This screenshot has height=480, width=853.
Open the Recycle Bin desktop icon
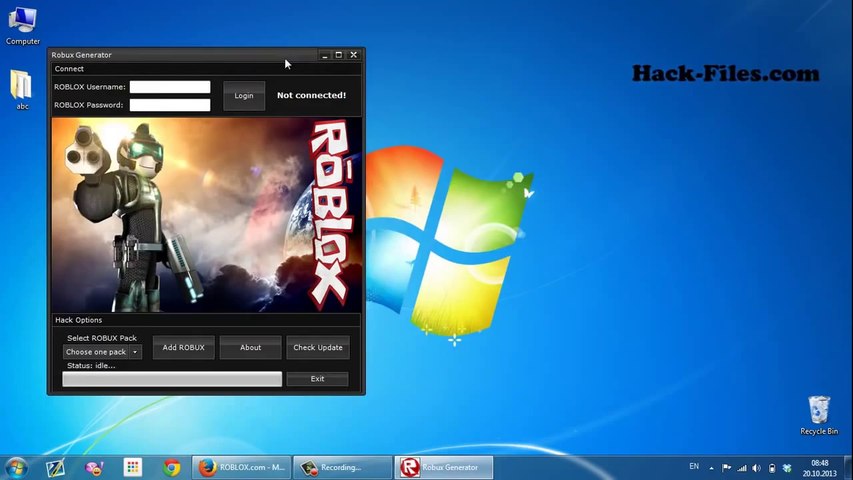819,415
